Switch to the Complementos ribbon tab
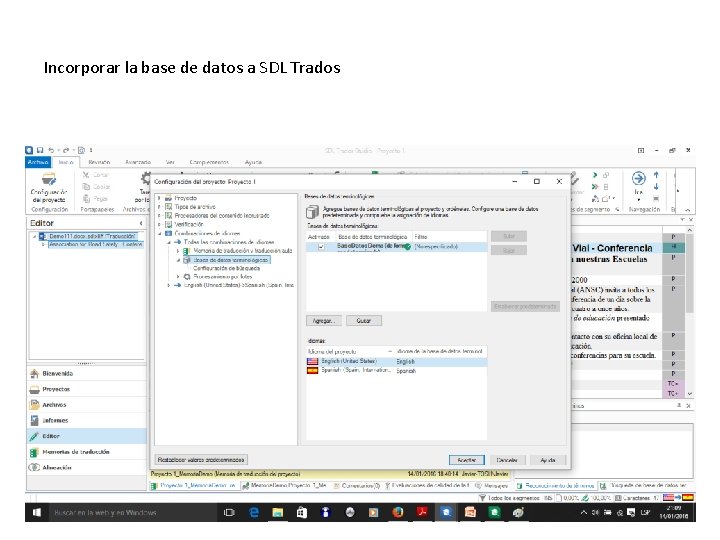Image resolution: width=720 pixels, height=540 pixels. point(209,162)
